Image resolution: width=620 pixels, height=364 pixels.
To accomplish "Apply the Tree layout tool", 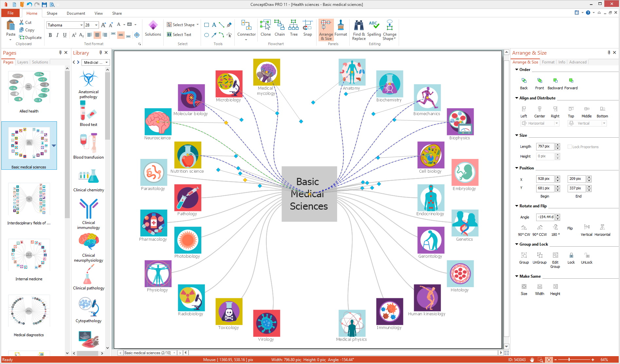I will [x=294, y=28].
